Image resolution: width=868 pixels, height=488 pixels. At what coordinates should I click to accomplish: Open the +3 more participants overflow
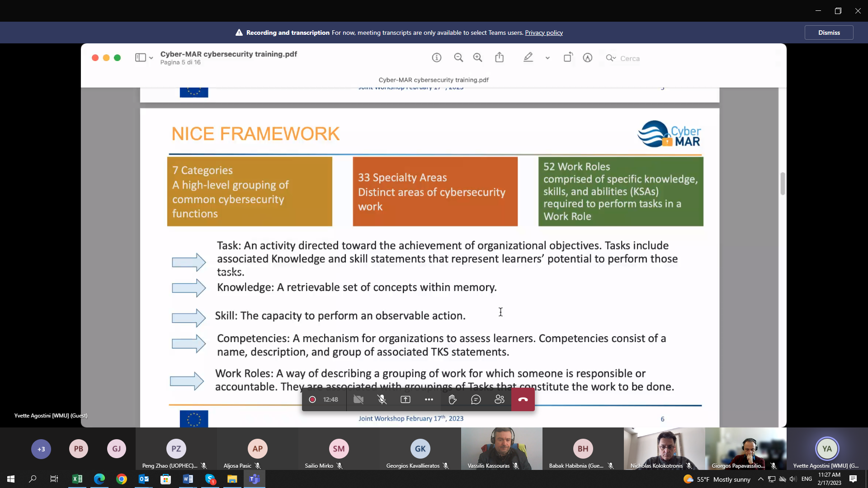click(x=41, y=449)
